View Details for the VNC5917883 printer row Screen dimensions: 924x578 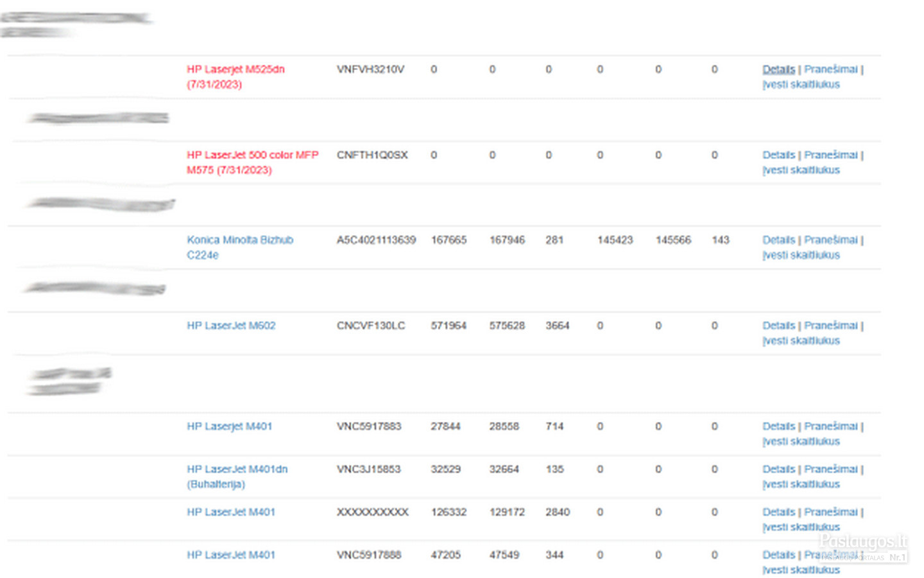778,426
